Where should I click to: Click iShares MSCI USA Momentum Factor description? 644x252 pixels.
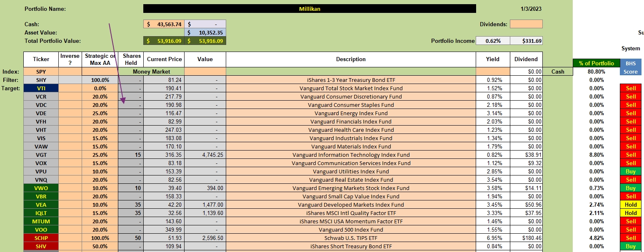[x=351, y=221]
